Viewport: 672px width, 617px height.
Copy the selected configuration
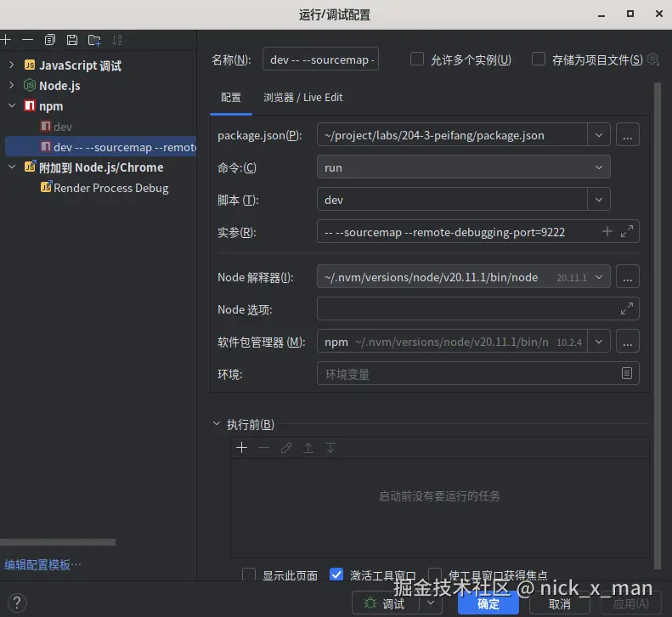point(50,40)
